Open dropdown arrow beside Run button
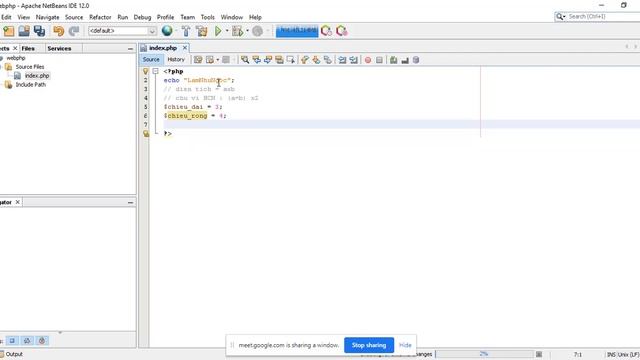Screen dimensions: 640x360 [227, 31]
